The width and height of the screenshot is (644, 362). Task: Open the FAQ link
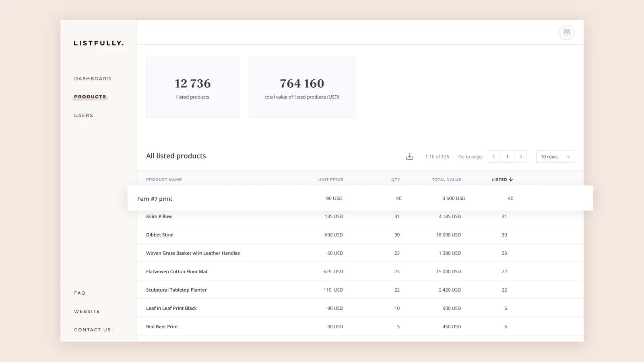[80, 293]
